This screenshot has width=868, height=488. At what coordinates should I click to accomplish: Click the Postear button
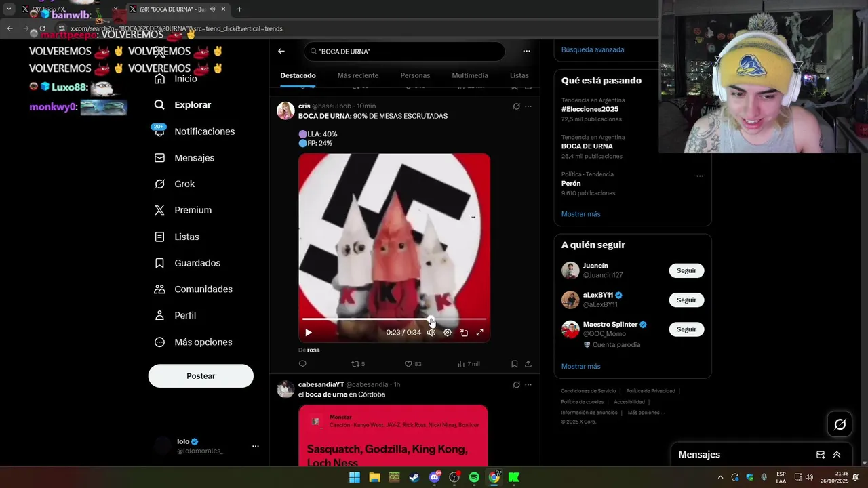click(x=201, y=376)
